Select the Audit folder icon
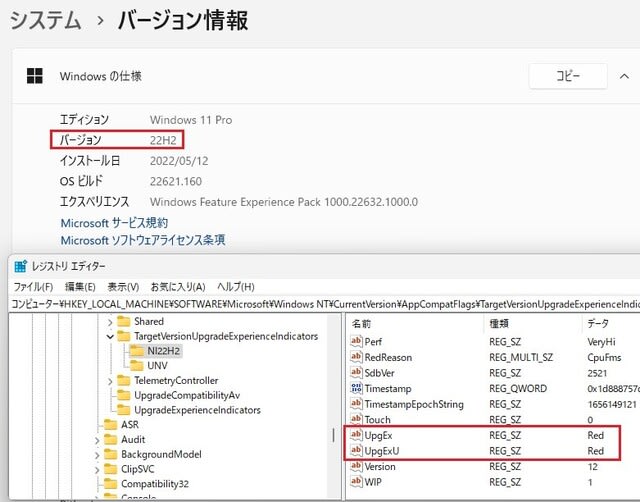The width and height of the screenshot is (640, 502). tap(111, 440)
